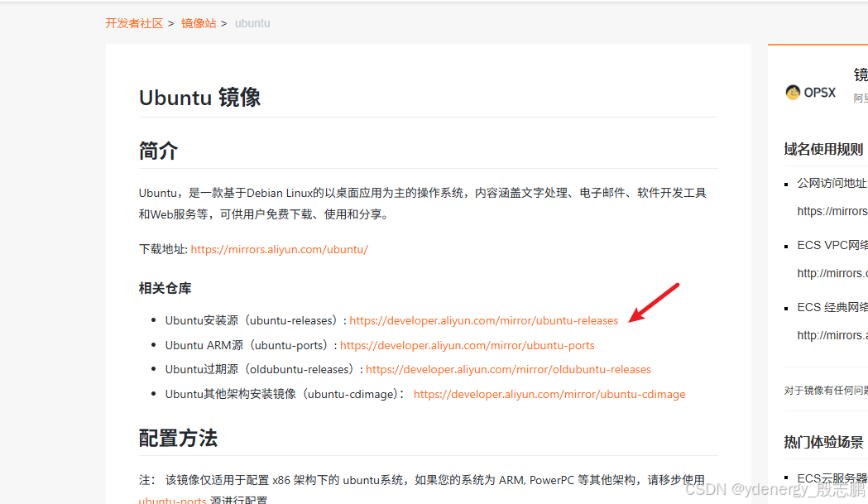Open the 开发者社区 breadcrumb link
The image size is (868, 504).
click(134, 23)
